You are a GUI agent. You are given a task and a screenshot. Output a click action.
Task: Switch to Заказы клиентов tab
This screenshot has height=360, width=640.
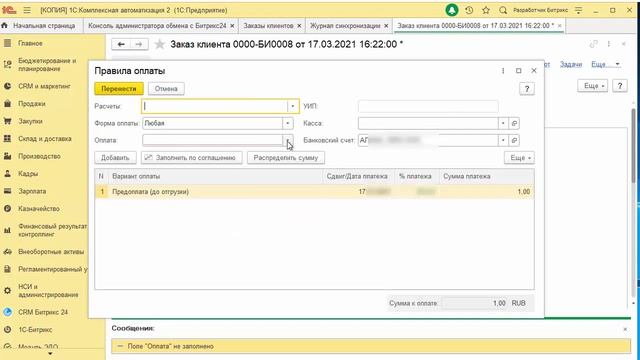click(x=268, y=26)
